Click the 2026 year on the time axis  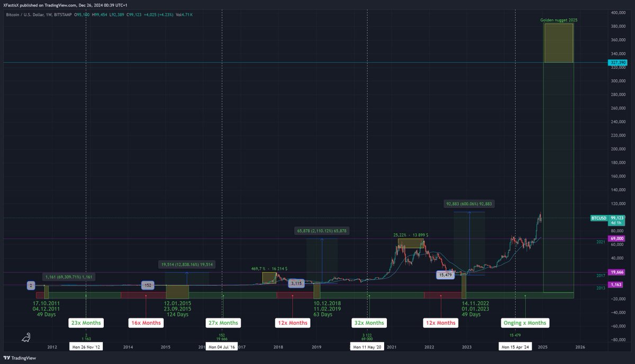coord(580,347)
